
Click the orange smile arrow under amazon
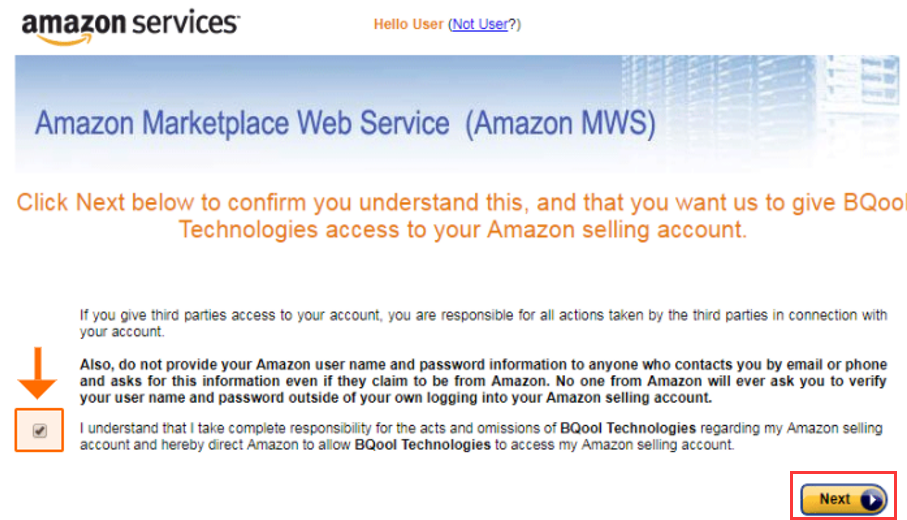pos(64,40)
